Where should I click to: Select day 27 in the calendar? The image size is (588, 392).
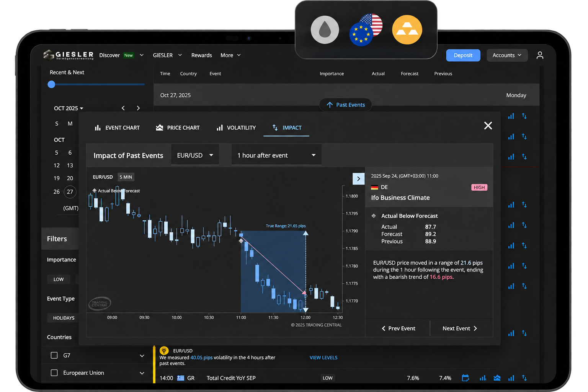(70, 192)
